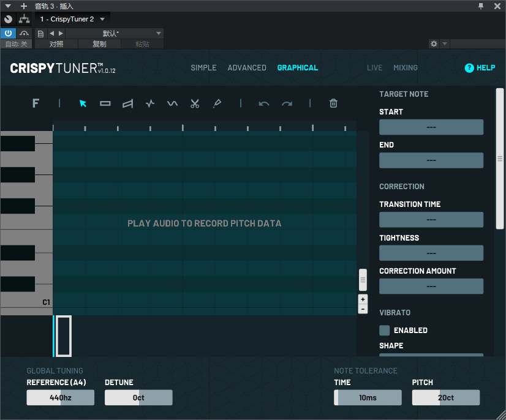The height and width of the screenshot is (420, 506).
Task: Click the add plus icon in title bar
Action: 23,6
